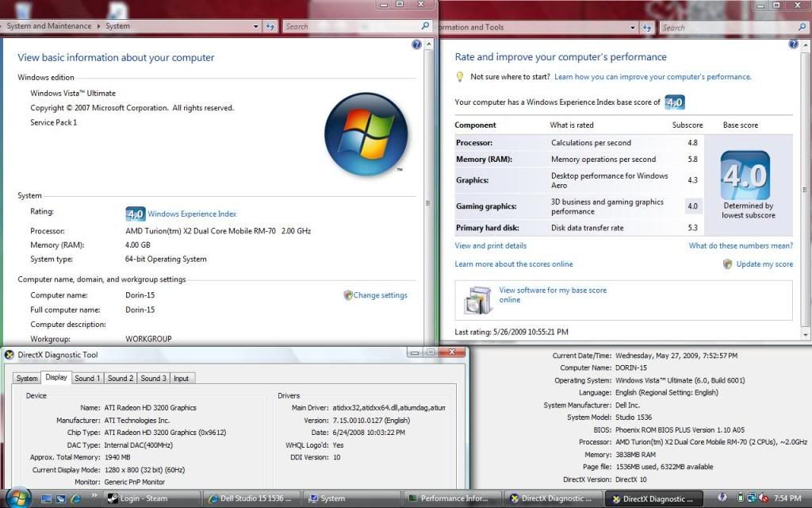Image resolution: width=812 pixels, height=508 pixels.
Task: Open address bar dropdown in System window
Action: click(256, 26)
